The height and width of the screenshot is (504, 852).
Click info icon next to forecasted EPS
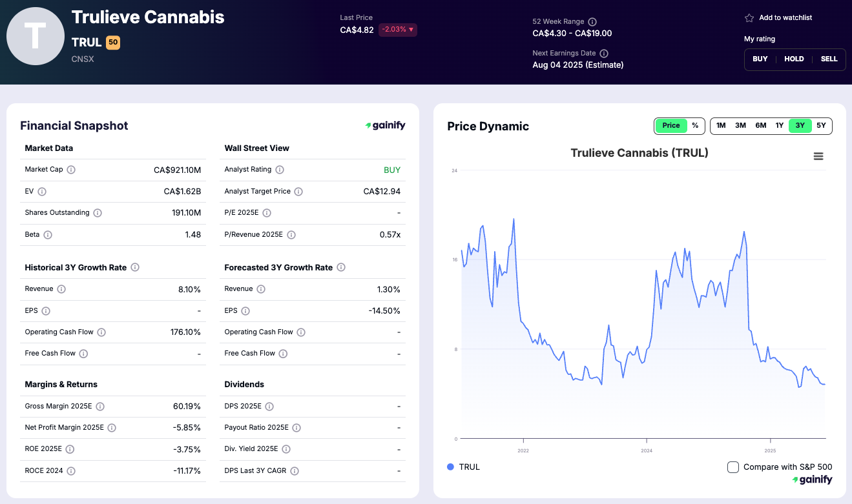pos(245,311)
